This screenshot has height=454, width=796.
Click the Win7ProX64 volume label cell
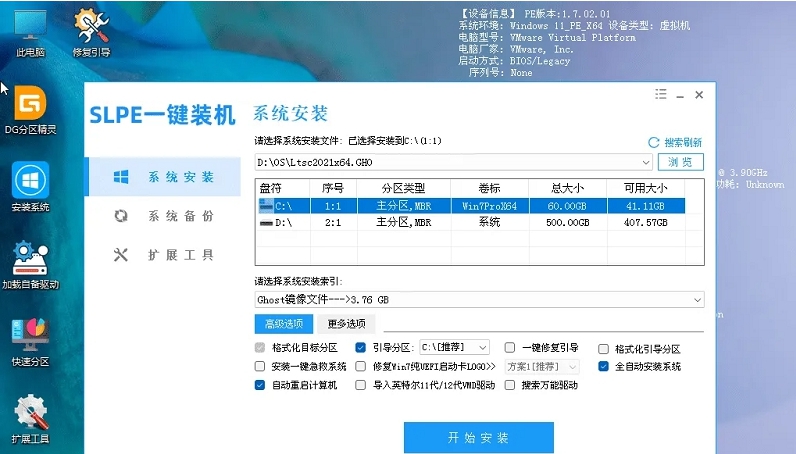tap(489, 206)
